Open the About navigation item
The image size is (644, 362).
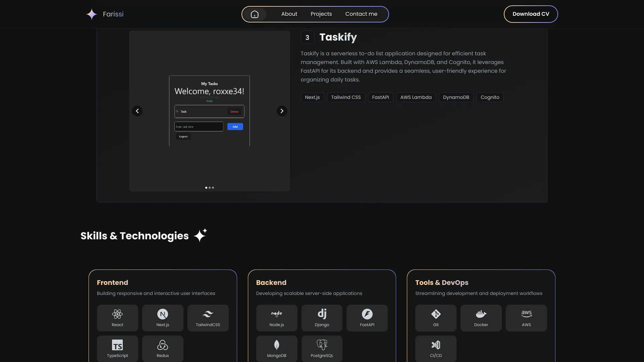click(289, 14)
